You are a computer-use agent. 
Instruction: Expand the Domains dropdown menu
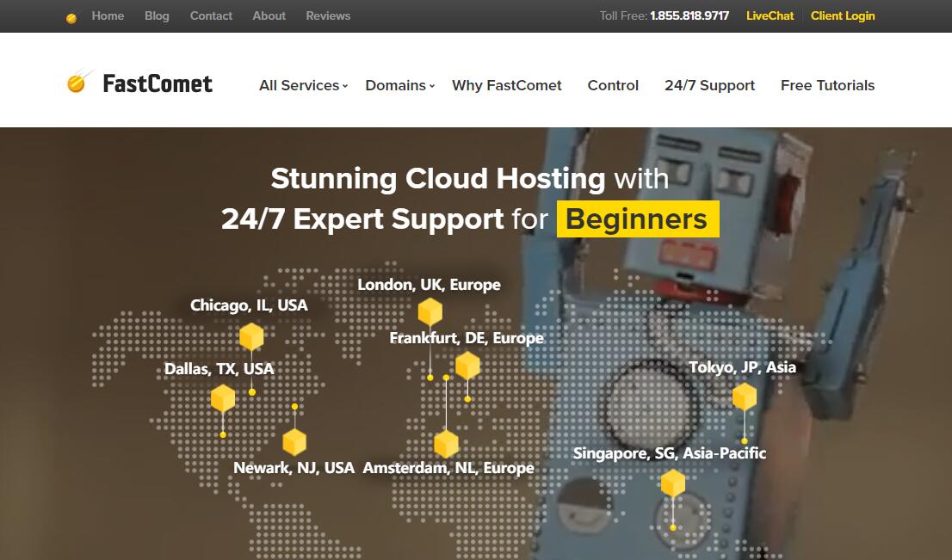click(400, 85)
